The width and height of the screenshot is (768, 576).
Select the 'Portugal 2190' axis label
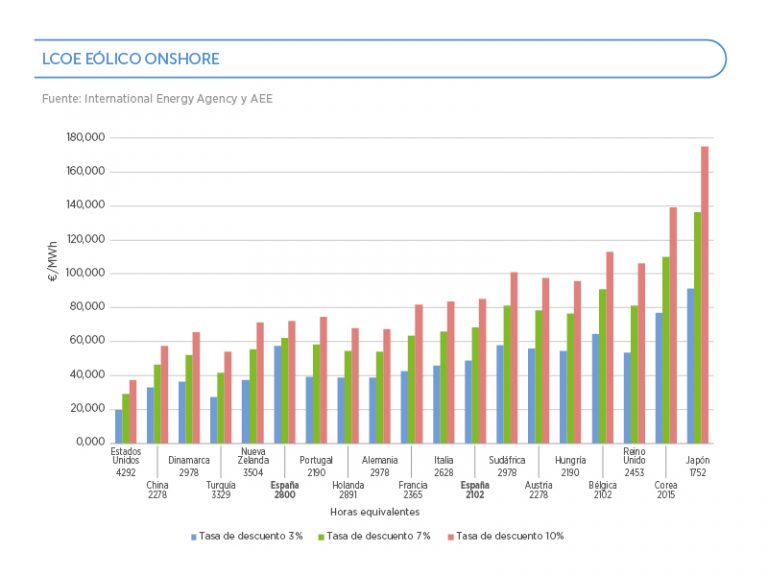316,466
